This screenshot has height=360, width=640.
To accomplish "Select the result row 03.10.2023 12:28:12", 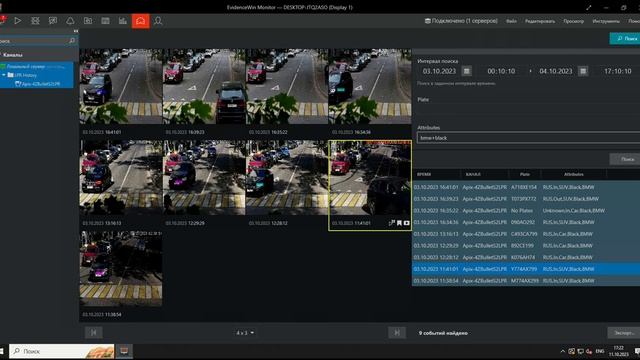I will coord(526,257).
